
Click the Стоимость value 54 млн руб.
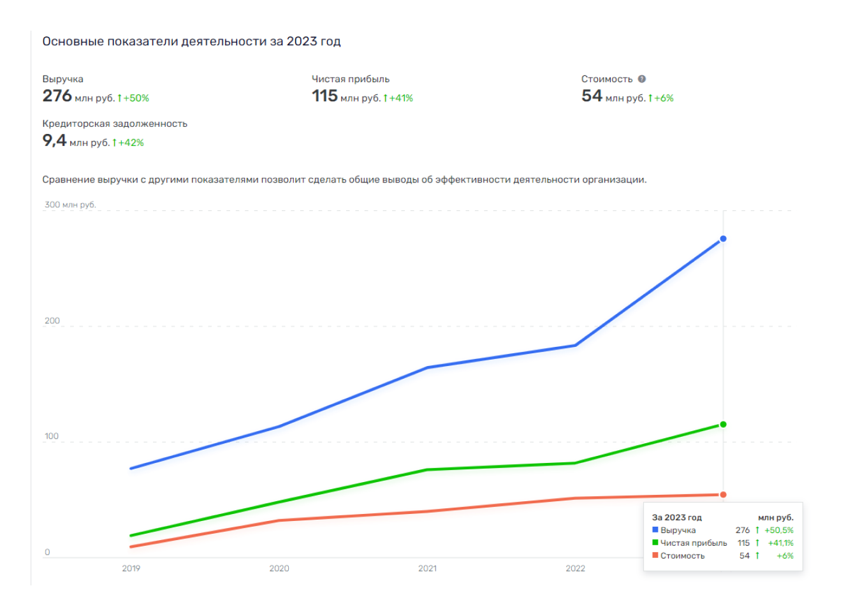(x=613, y=96)
